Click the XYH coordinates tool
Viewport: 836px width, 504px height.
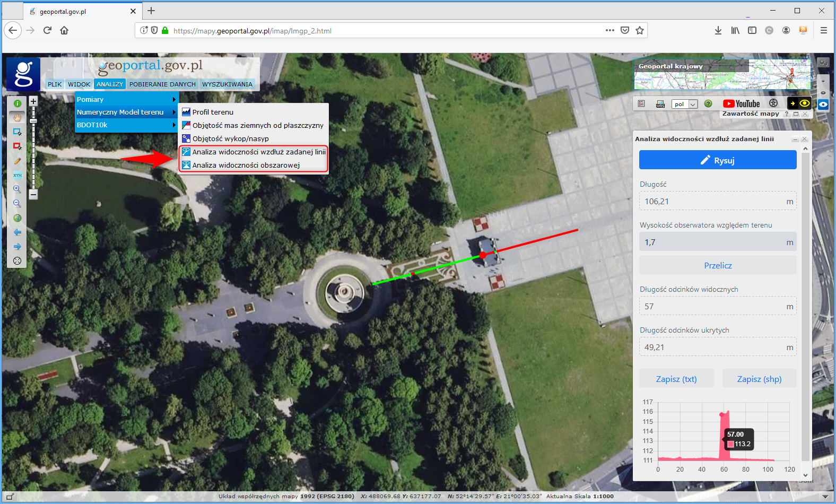(17, 175)
